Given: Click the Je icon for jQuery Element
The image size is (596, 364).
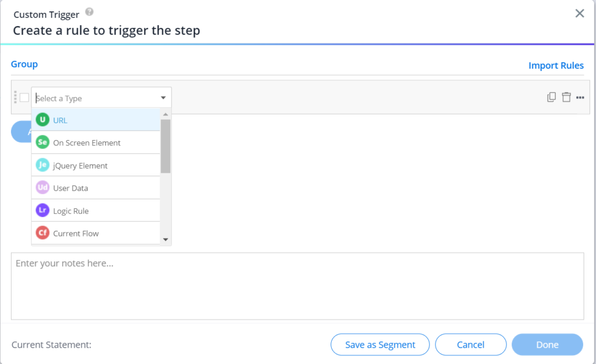Looking at the screenshot, I should [42, 165].
